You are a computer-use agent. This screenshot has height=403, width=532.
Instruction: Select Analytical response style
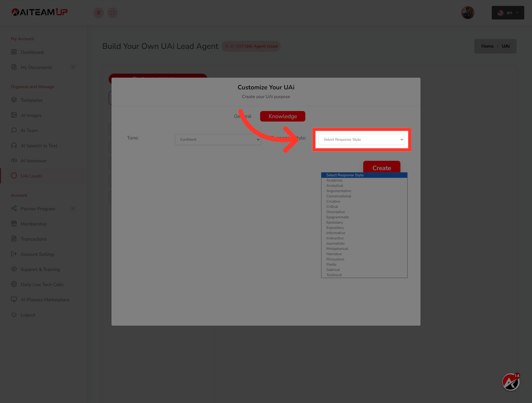point(364,186)
